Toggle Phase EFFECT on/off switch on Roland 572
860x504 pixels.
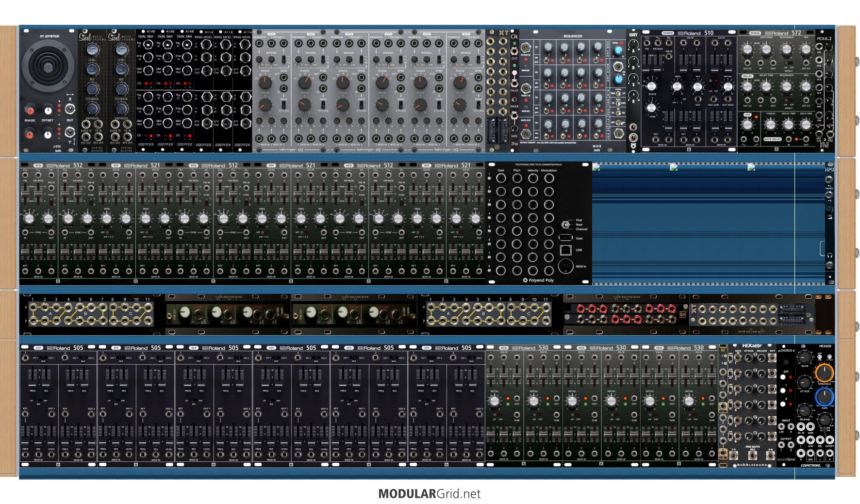pos(789,63)
